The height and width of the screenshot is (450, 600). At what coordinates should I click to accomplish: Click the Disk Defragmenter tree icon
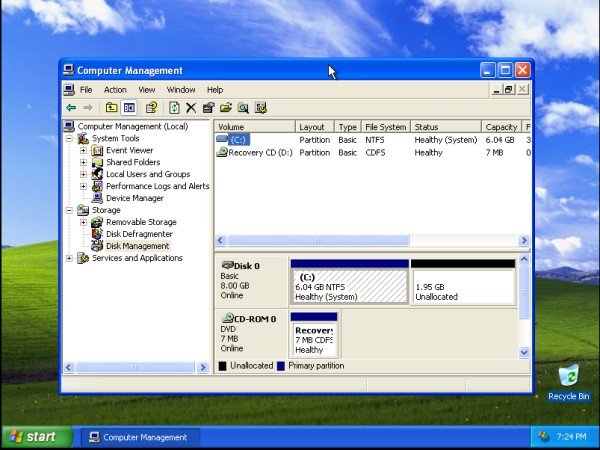click(97, 234)
